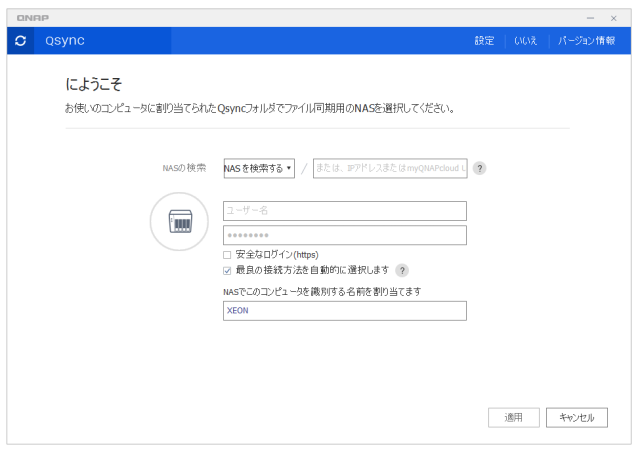642x451 pixels.
Task: Click the 適用 button
Action: [513, 417]
